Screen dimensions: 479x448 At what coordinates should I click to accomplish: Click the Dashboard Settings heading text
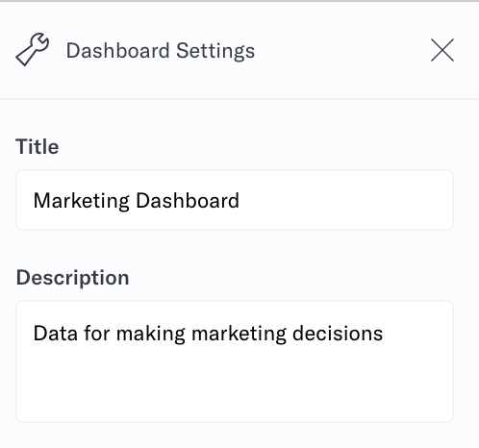161,51
